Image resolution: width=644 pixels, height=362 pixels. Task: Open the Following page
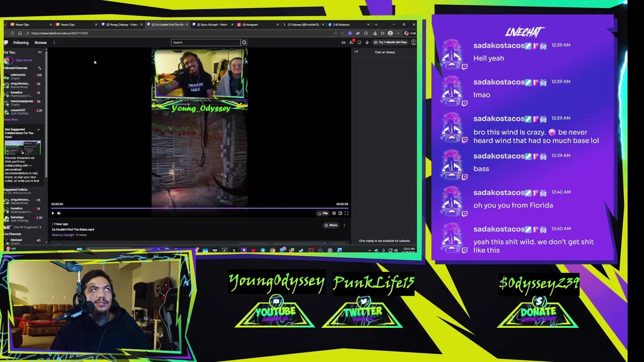21,42
